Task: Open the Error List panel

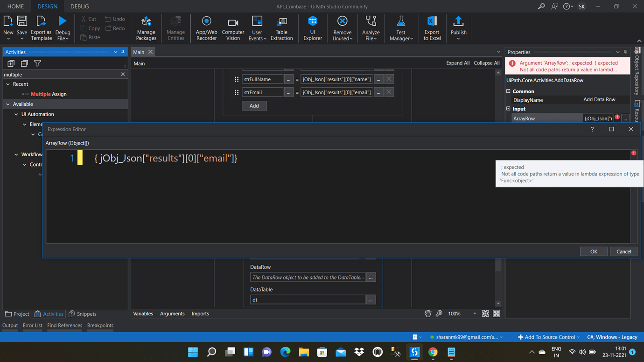Action: tap(32, 325)
